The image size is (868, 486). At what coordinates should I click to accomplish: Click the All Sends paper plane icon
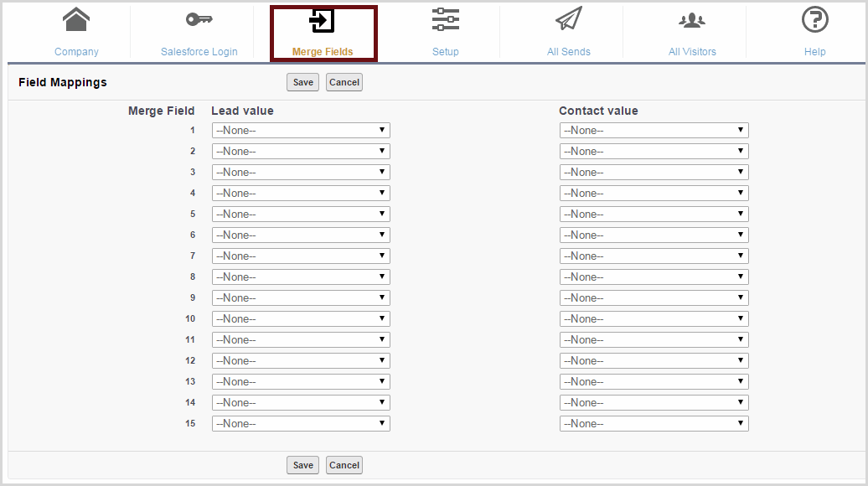pos(568,19)
